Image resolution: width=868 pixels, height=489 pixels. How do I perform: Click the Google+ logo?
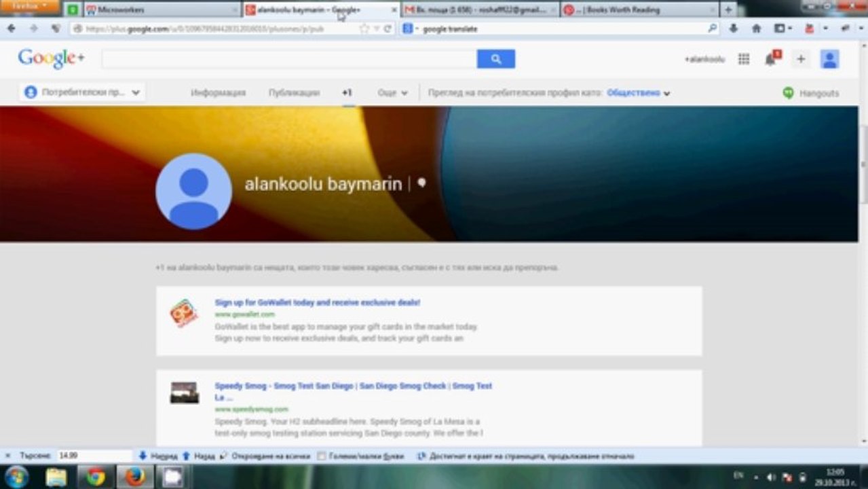coord(51,58)
